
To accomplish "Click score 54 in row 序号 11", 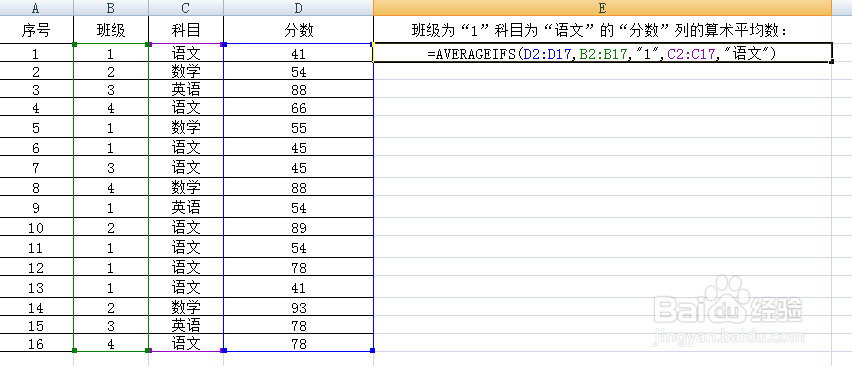I will [x=298, y=248].
